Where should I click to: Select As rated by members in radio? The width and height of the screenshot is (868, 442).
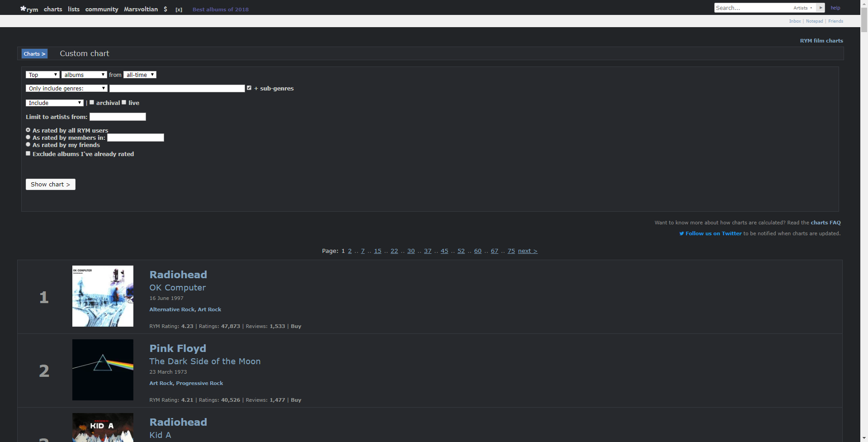coord(28,137)
